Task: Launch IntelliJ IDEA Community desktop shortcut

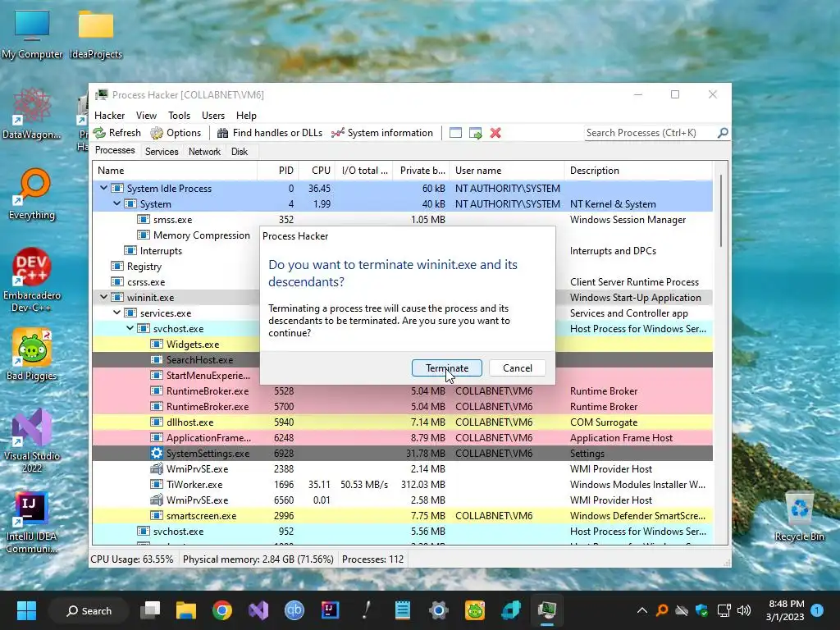Action: 32,523
